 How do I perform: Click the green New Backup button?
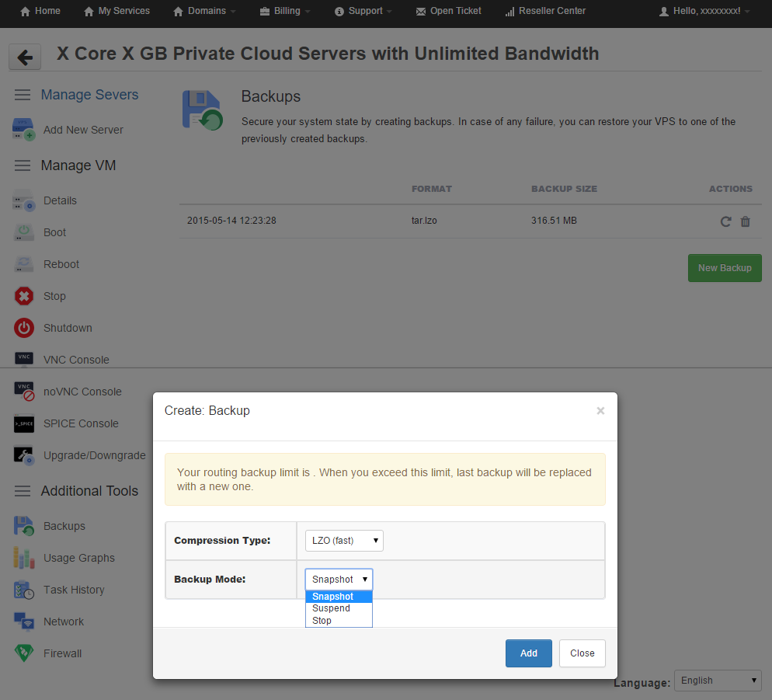point(725,268)
